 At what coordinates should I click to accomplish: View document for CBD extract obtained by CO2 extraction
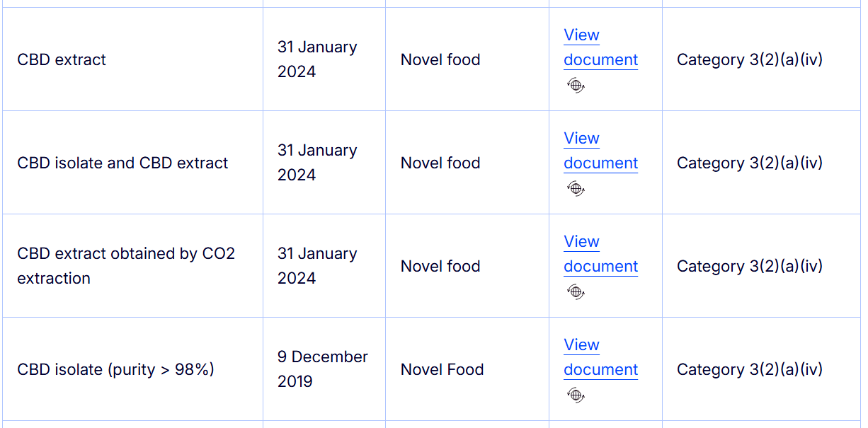[x=600, y=253]
